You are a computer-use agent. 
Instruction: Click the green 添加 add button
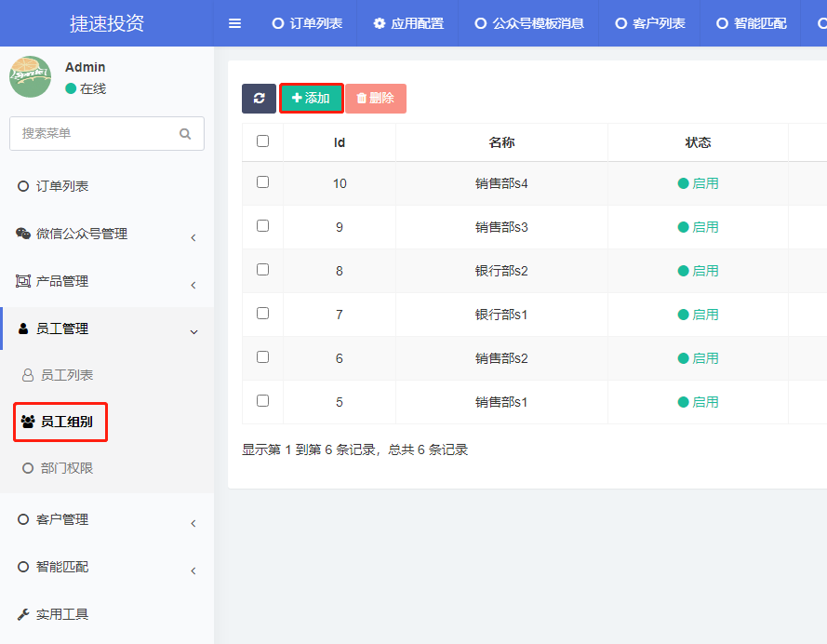tap(312, 98)
